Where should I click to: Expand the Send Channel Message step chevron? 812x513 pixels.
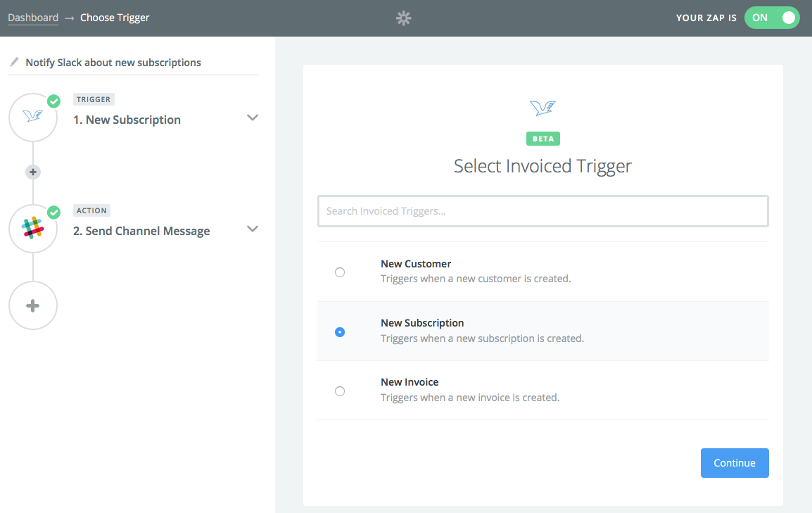tap(252, 229)
